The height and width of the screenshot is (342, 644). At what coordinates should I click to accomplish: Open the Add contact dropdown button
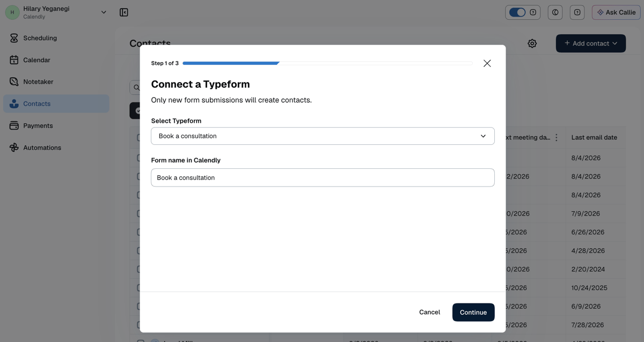point(591,43)
